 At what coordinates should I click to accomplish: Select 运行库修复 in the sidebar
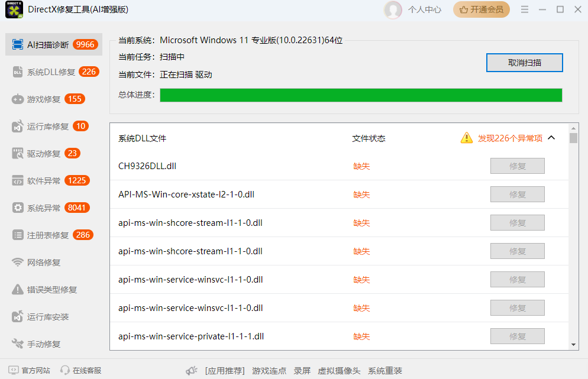41,125
